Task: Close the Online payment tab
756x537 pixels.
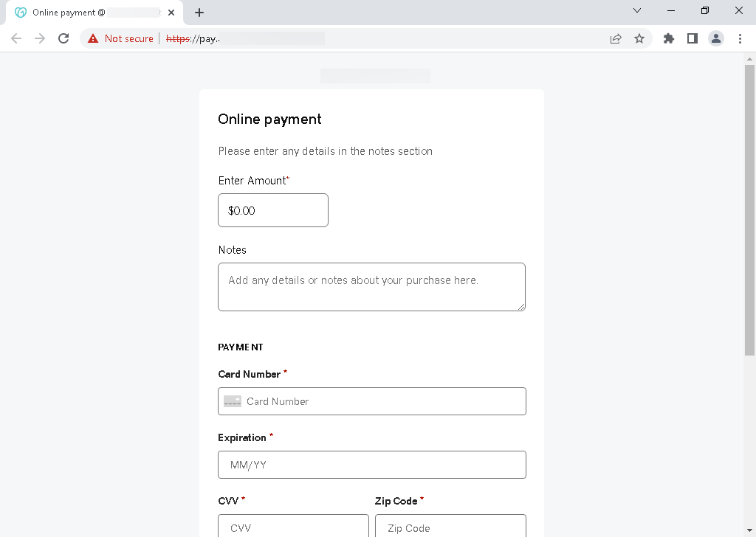Action: [x=171, y=13]
